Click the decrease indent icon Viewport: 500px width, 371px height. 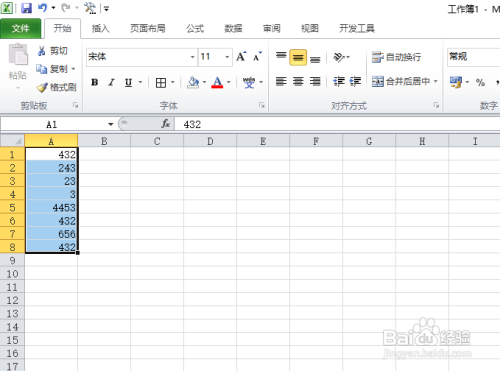tap(339, 81)
